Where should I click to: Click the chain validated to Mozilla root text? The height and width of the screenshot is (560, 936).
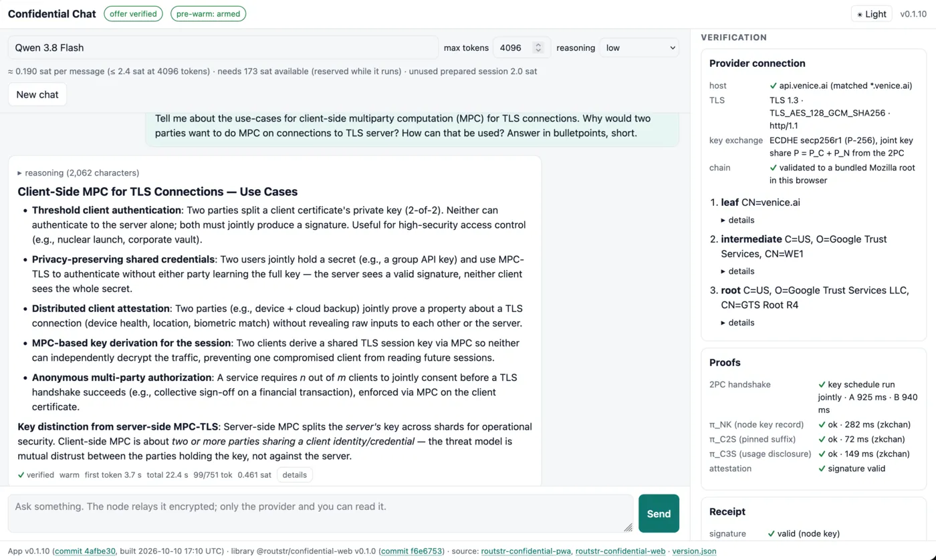[842, 174]
